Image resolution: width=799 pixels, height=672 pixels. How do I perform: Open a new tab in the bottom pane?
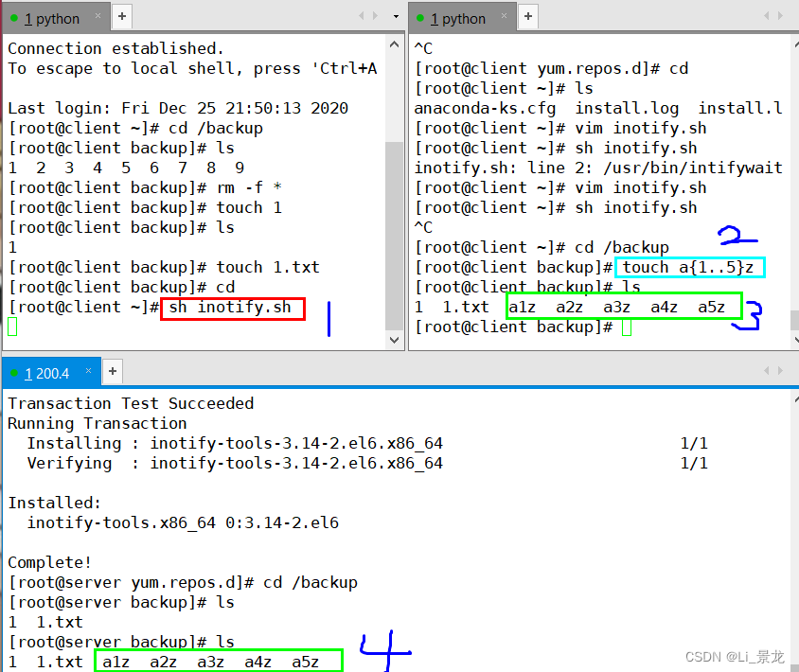[113, 371]
